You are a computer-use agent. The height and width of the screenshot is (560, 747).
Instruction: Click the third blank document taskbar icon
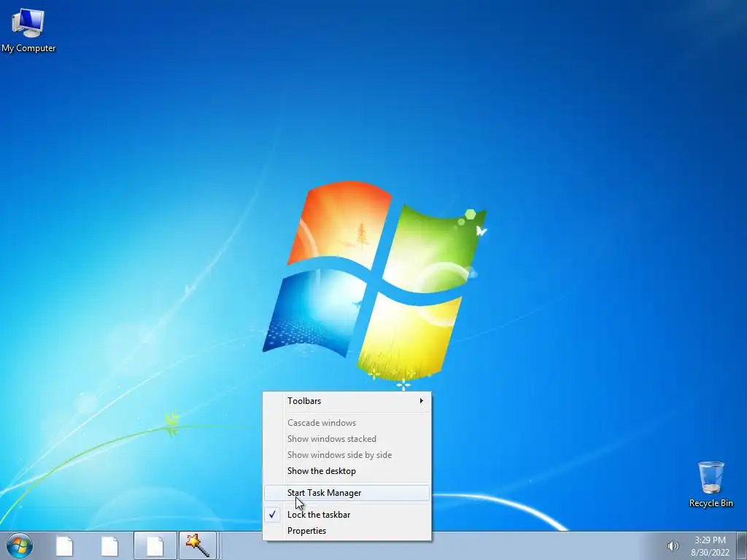(x=155, y=546)
